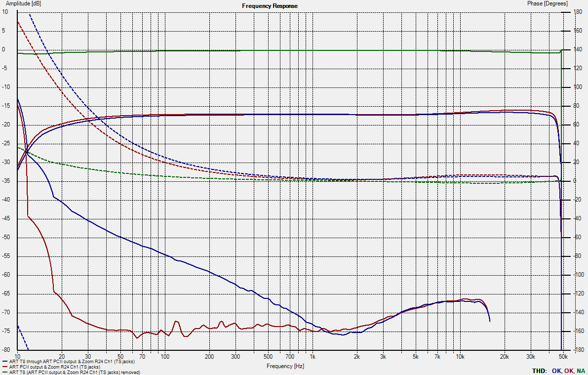The image size is (588, 375).
Task: Click the 'Frequency Response' chart title
Action: (270, 6)
